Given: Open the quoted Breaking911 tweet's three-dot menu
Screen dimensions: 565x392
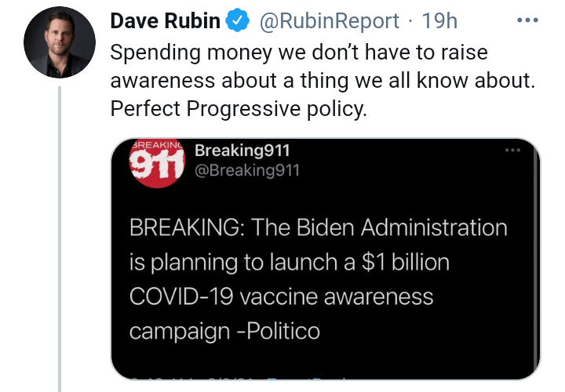Looking at the screenshot, I should 512,151.
